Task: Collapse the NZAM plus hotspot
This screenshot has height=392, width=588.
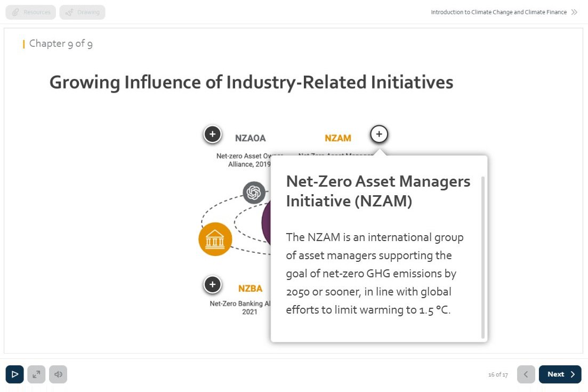Action: click(379, 134)
